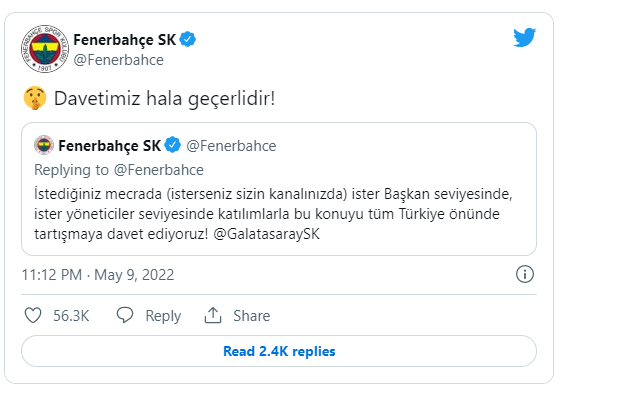Open the tweet info circle icon
Viewport: 629px width, 395px height.
click(525, 274)
